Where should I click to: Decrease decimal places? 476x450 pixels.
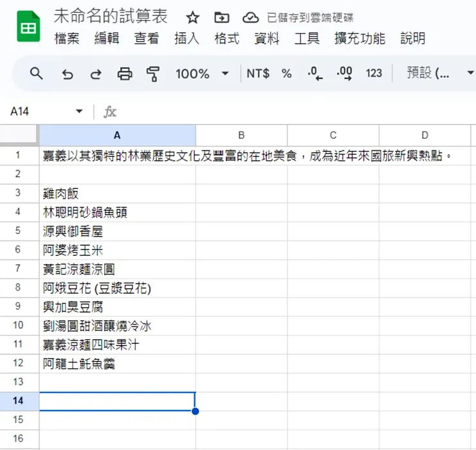point(315,73)
